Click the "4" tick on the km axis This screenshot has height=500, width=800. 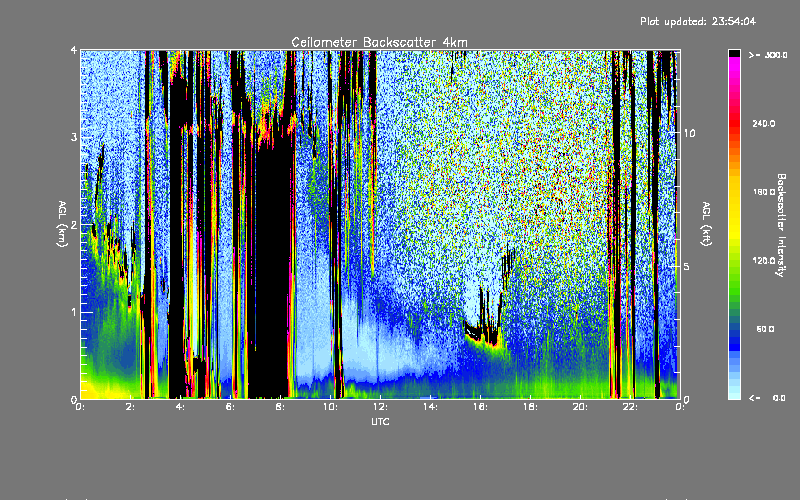click(74, 51)
